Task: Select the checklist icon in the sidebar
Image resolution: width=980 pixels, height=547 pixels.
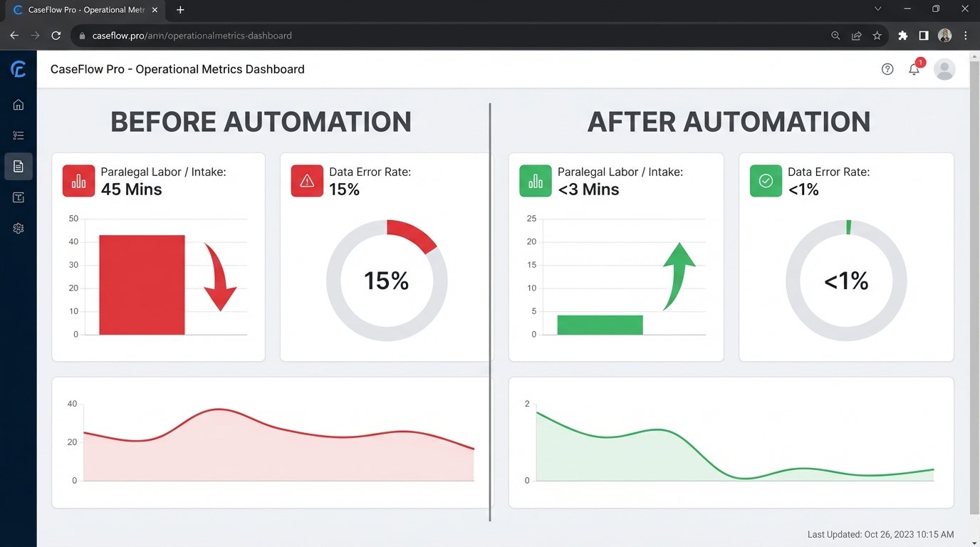Action: (x=18, y=135)
